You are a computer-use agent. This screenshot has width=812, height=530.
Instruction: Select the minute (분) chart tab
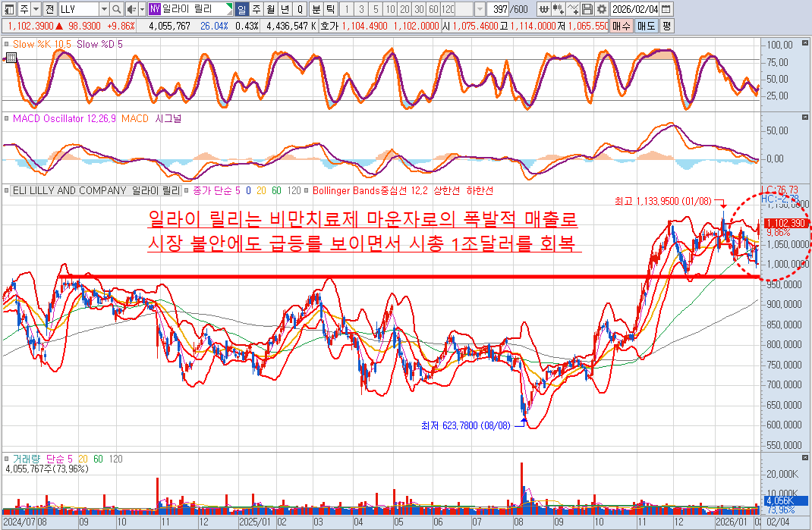point(316,9)
